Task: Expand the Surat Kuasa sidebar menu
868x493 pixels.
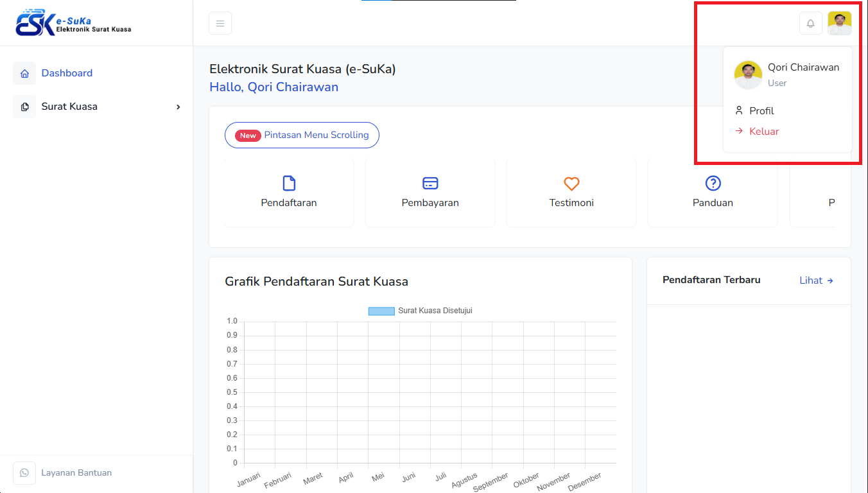Action: click(x=96, y=107)
